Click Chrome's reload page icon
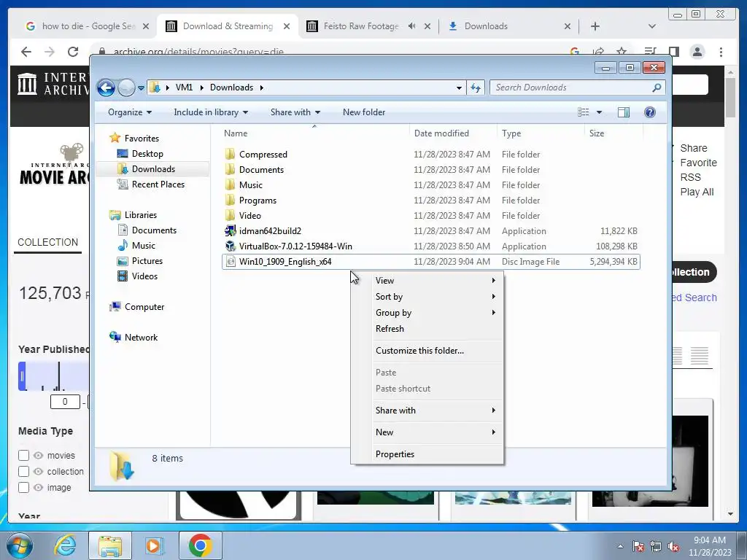This screenshot has width=747, height=560. [x=73, y=52]
